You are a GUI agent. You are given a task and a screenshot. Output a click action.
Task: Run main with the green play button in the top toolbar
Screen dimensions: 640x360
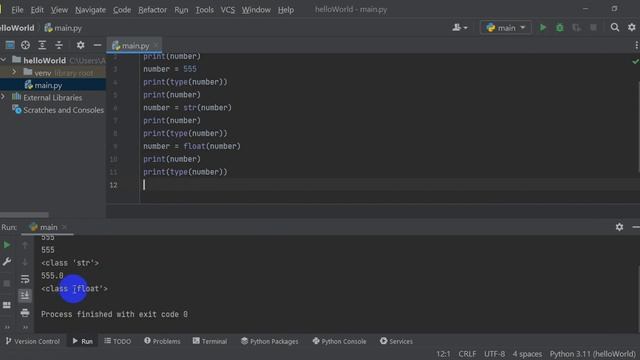click(543, 28)
